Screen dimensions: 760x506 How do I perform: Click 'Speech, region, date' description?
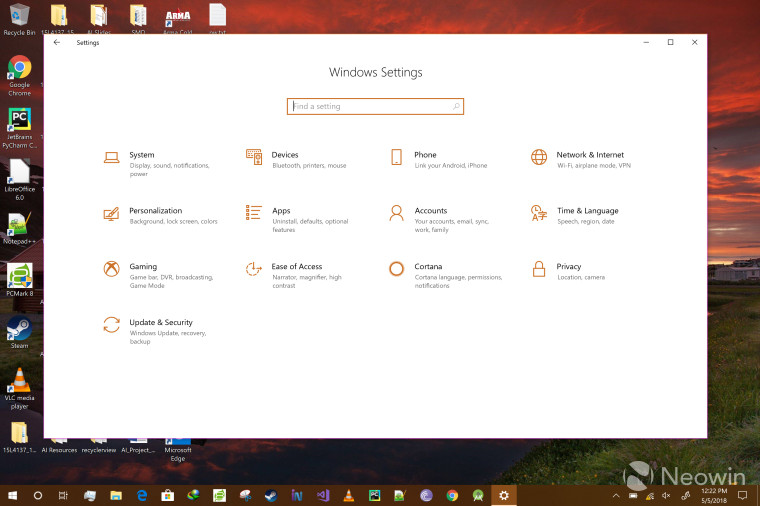pos(586,221)
